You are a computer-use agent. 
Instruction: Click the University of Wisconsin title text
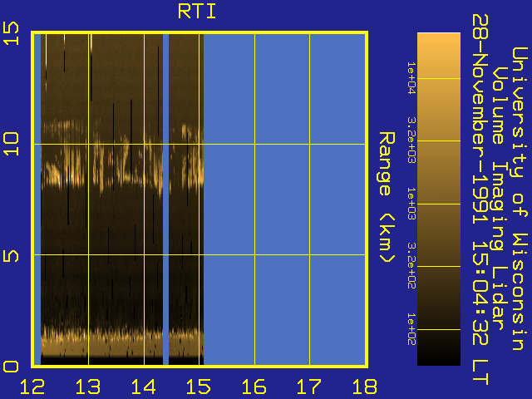click(x=519, y=199)
